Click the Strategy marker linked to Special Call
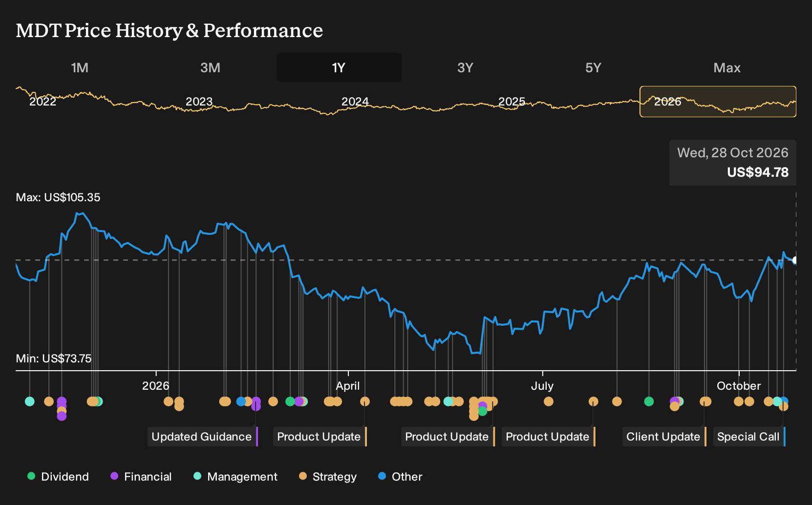 pyautogui.click(x=783, y=406)
